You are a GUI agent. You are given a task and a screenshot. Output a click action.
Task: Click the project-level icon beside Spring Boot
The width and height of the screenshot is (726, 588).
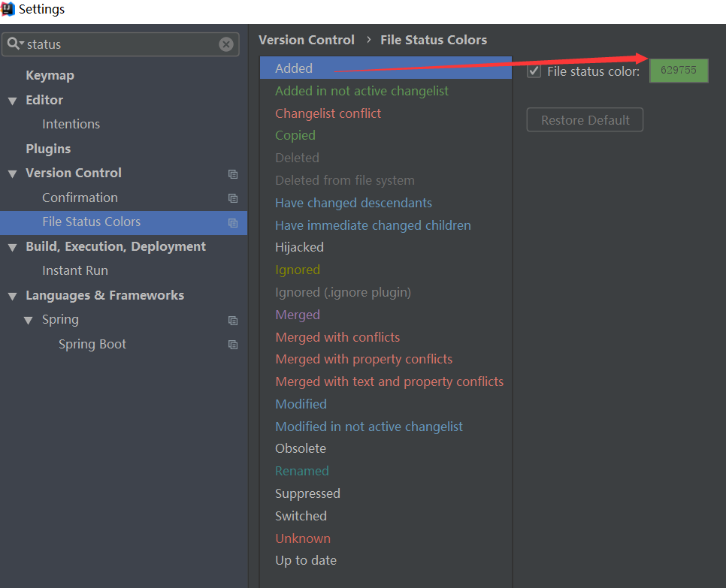[233, 345]
